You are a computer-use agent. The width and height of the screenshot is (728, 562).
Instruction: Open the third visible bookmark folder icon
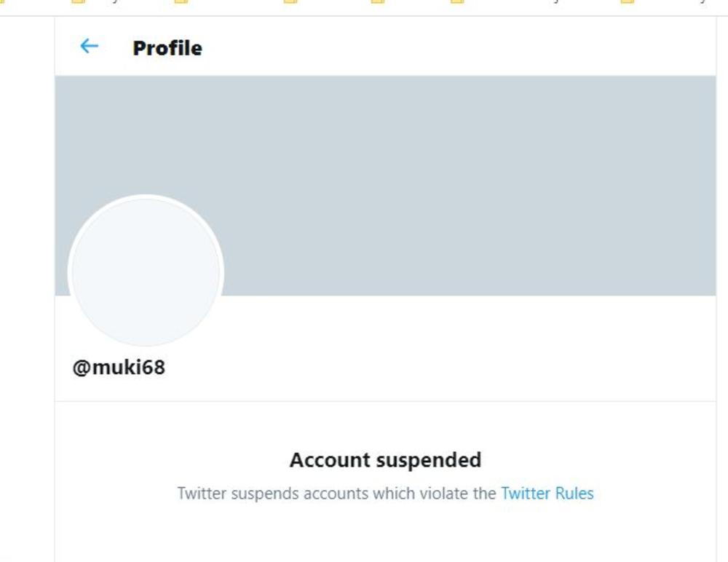[290, 2]
